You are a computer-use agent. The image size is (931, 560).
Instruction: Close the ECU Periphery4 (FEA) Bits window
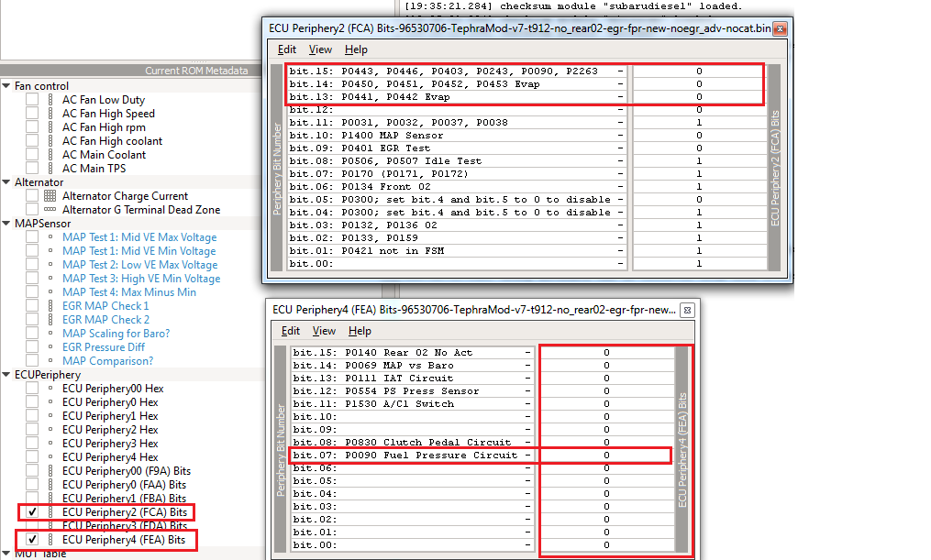click(x=687, y=310)
